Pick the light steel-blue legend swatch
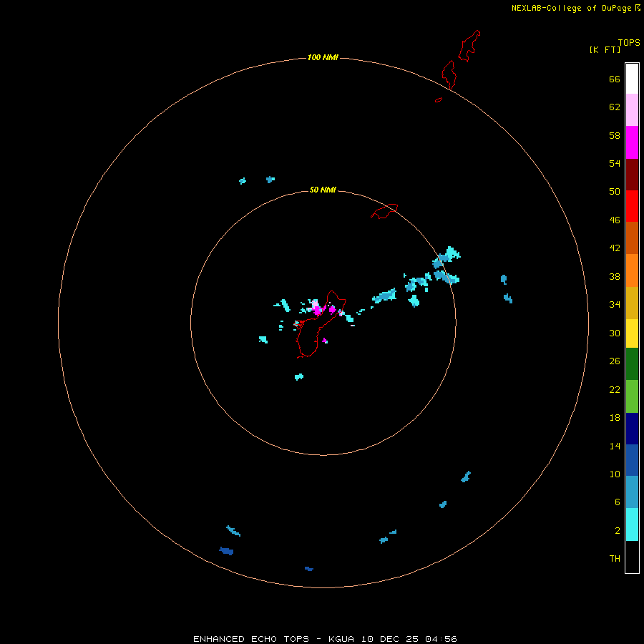The width and height of the screenshot is (644, 644). point(632,492)
